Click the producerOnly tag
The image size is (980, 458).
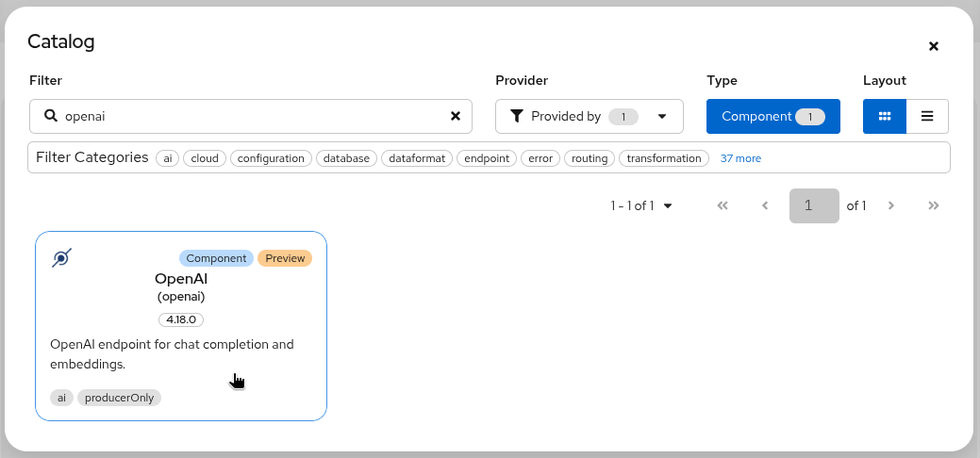[120, 398]
